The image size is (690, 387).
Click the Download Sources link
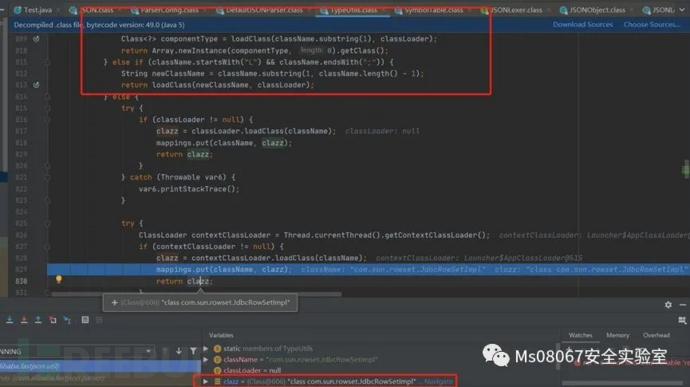pos(583,25)
